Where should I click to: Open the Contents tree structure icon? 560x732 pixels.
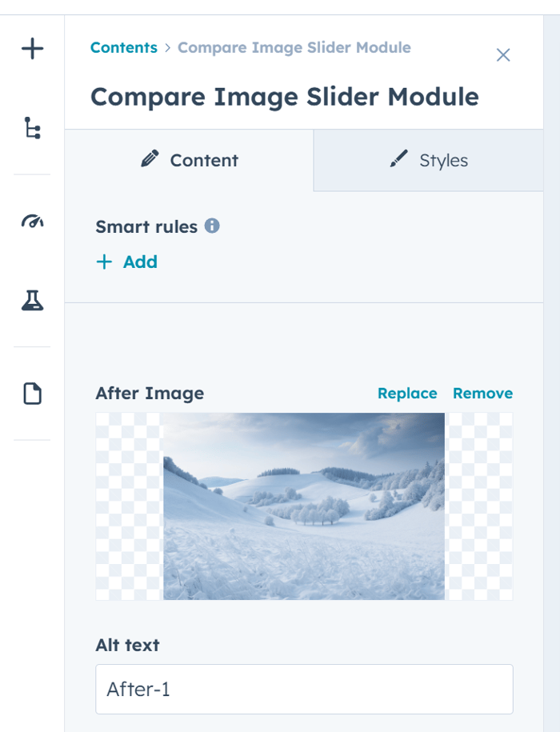[x=32, y=128]
